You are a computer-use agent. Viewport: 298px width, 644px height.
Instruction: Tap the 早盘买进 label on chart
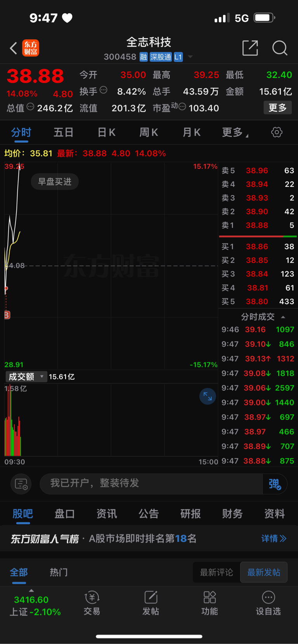pyautogui.click(x=55, y=182)
